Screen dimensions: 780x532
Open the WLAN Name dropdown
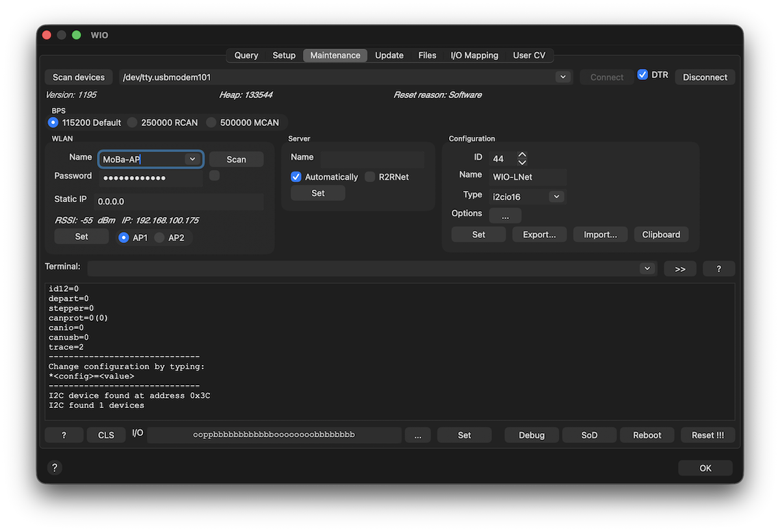click(192, 159)
